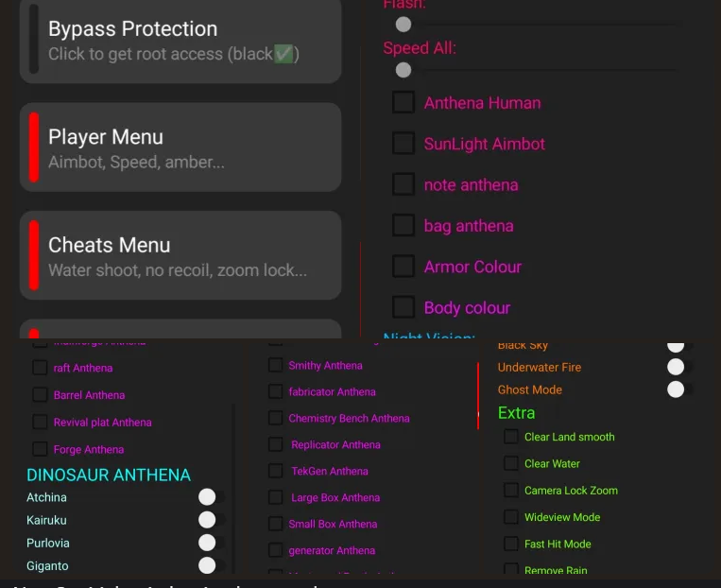721x588 pixels.
Task: Open the Bypass Protection menu card
Action: pos(180,40)
